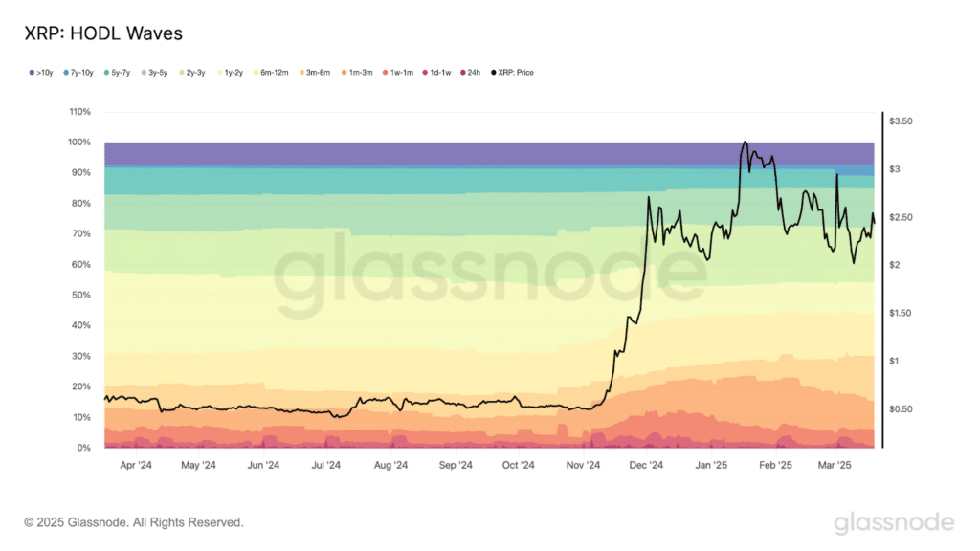
Task: Click the 1y-2y legend color dot
Action: tap(219, 73)
